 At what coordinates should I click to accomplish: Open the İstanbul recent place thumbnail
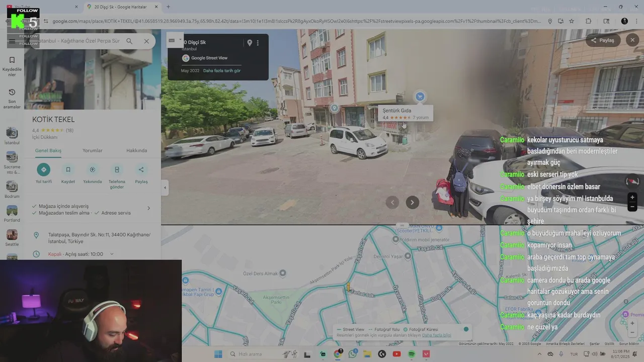click(12, 133)
